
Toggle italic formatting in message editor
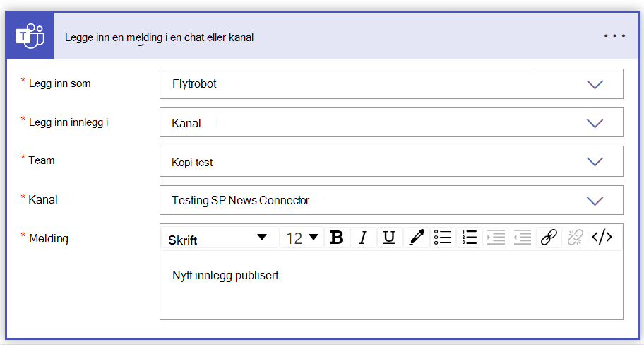363,238
